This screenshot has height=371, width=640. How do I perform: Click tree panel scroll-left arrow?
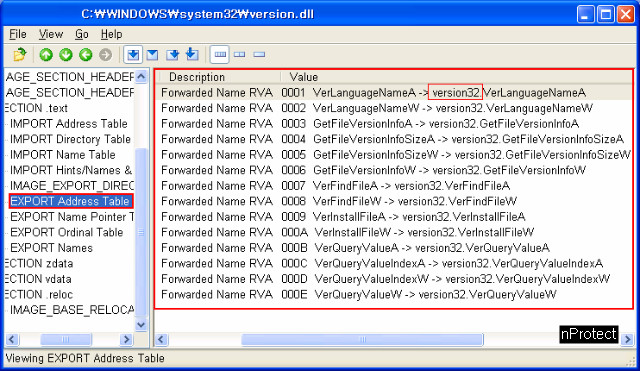tap(12, 339)
